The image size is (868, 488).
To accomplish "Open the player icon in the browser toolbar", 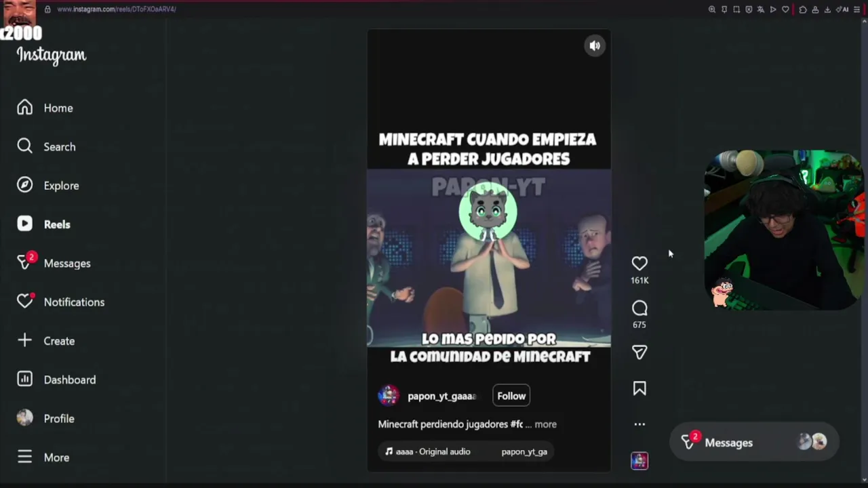I will click(x=773, y=9).
